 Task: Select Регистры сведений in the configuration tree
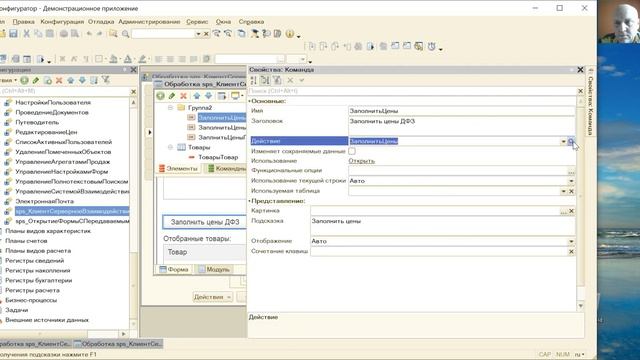click(35, 261)
